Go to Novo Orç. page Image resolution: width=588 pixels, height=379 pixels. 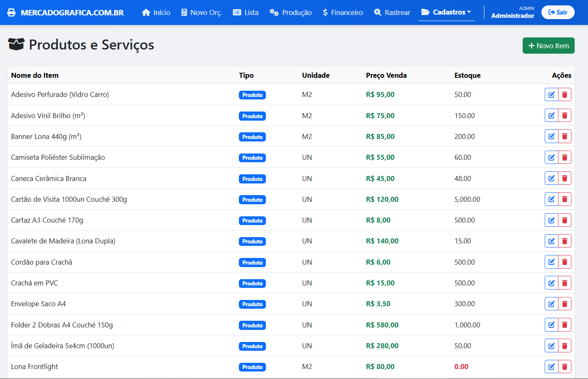tap(201, 12)
